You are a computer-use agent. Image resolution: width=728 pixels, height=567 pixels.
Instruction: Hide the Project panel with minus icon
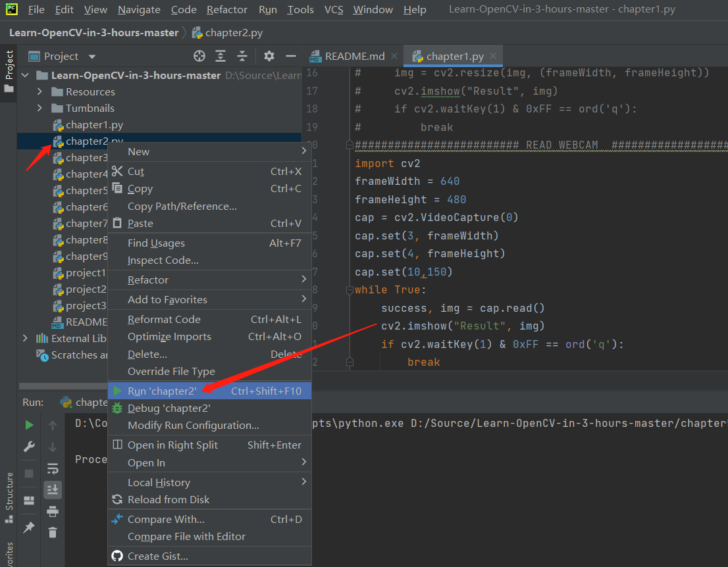coord(291,56)
